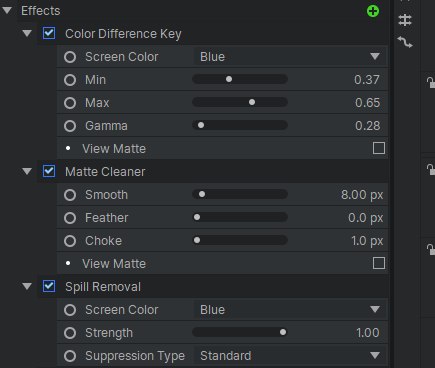Open the Suppression Type dropdown
Image resolution: width=435 pixels, height=368 pixels.
coord(290,356)
